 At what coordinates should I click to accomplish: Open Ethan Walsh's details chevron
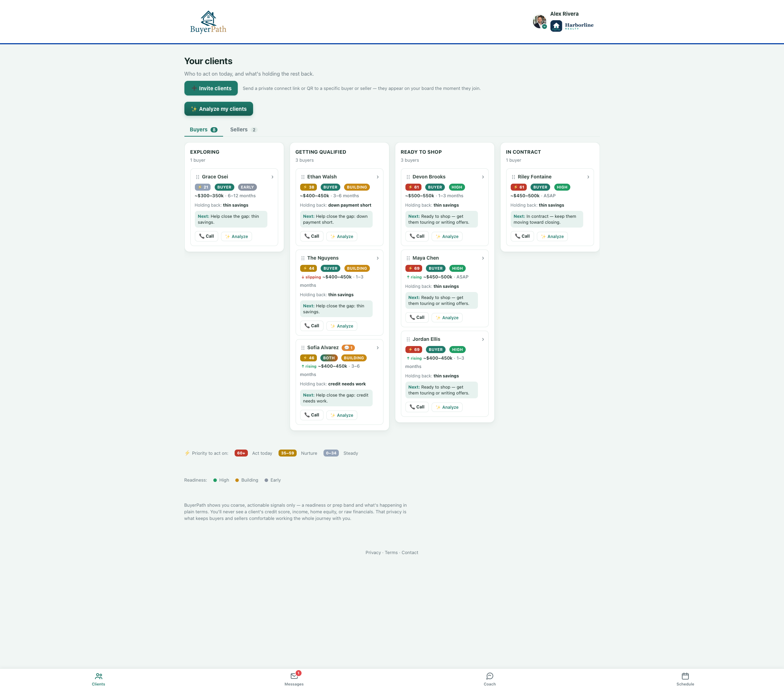coord(378,177)
